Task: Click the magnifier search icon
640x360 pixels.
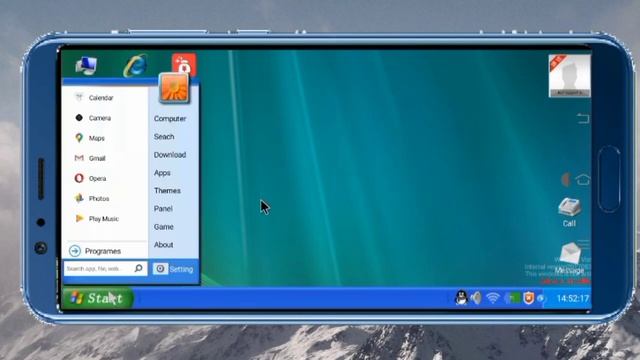Action: (138, 268)
